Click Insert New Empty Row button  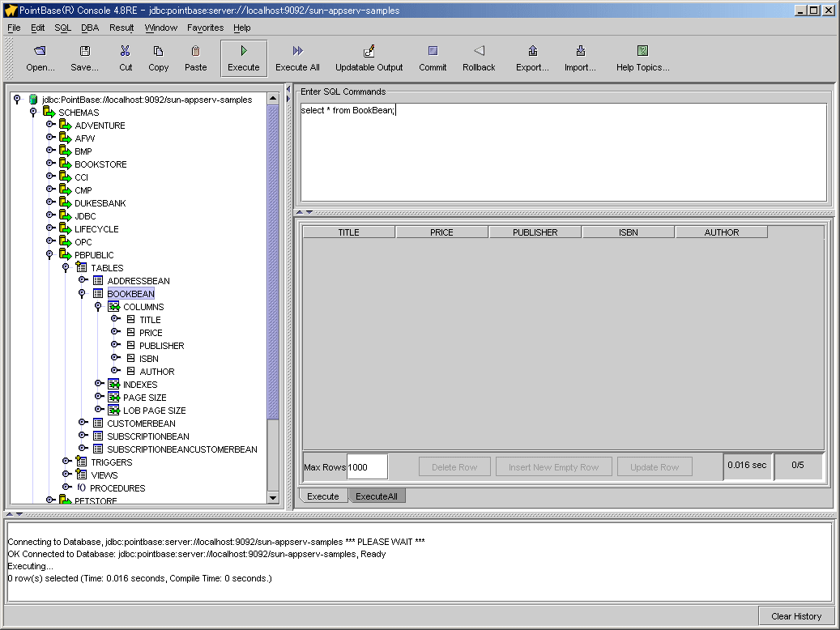point(553,466)
